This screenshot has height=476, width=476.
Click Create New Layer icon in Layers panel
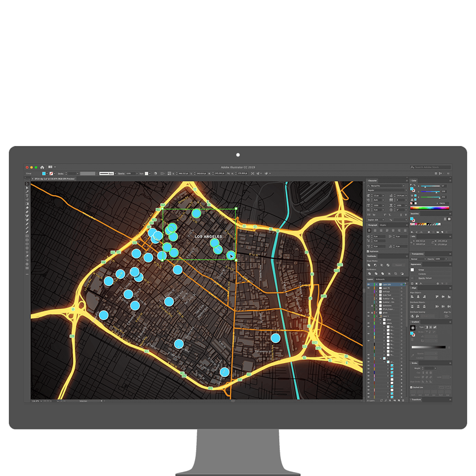click(399, 401)
